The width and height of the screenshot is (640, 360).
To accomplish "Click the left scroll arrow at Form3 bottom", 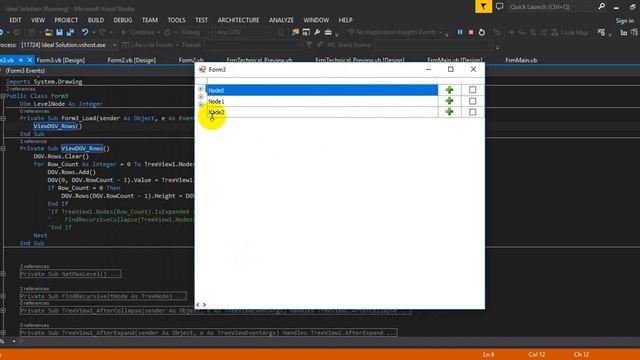I will 198,304.
